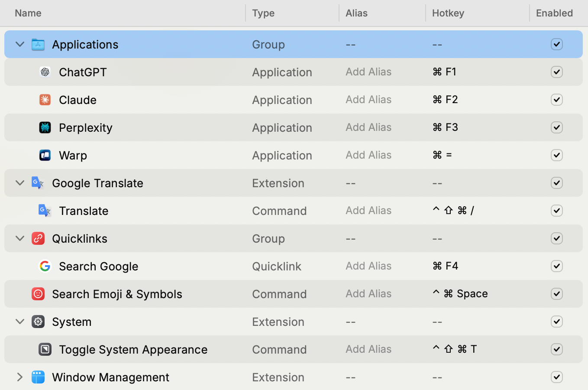Collapse the Google Translate extension
The image size is (588, 390).
[x=20, y=183]
